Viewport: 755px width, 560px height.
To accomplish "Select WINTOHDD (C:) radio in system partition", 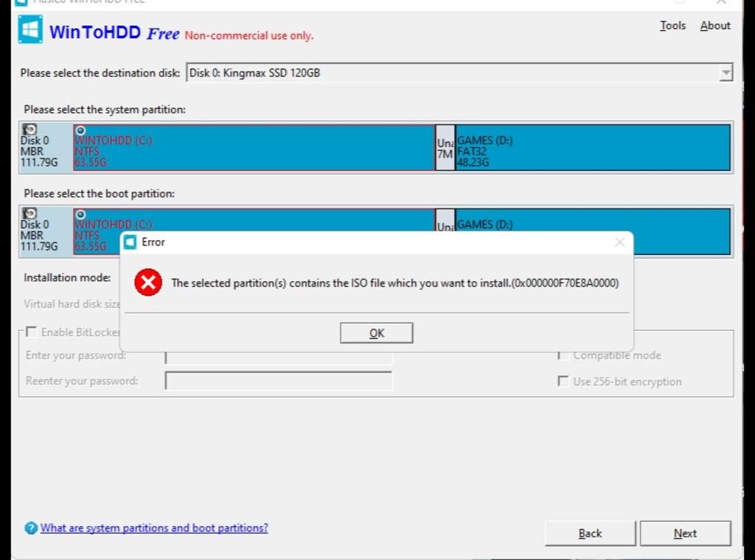I will click(x=80, y=130).
